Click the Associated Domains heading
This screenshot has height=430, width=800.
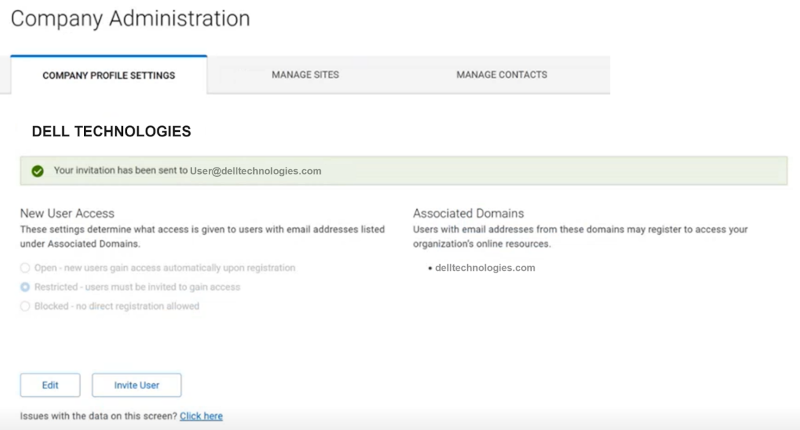[x=469, y=213]
